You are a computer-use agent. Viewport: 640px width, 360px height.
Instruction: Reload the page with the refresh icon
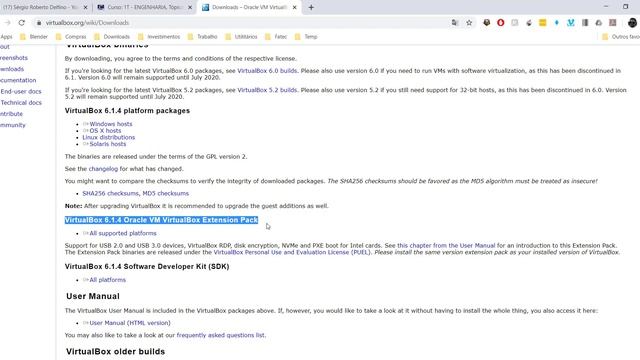pos(22,23)
